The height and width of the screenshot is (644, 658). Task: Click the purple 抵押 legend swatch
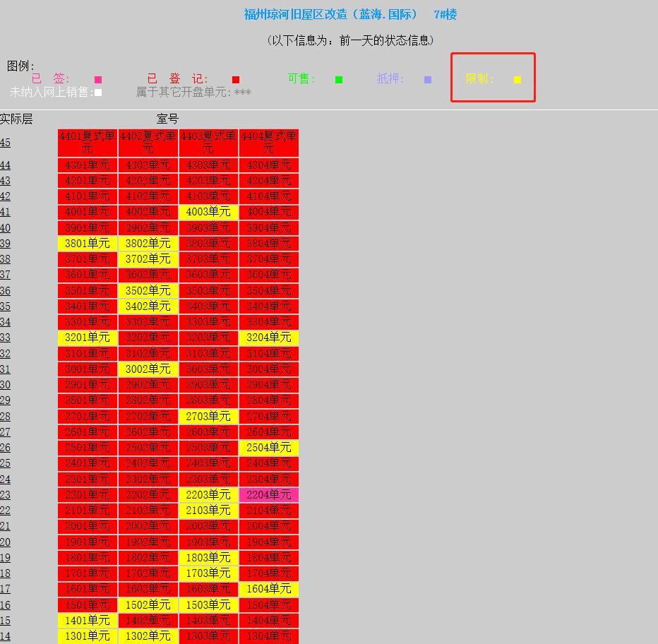[427, 79]
